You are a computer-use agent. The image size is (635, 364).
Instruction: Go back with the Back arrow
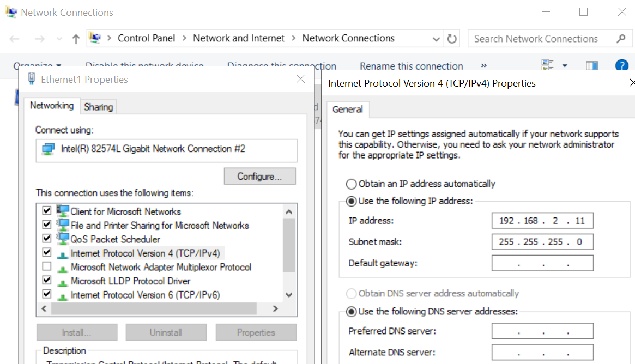click(x=15, y=39)
